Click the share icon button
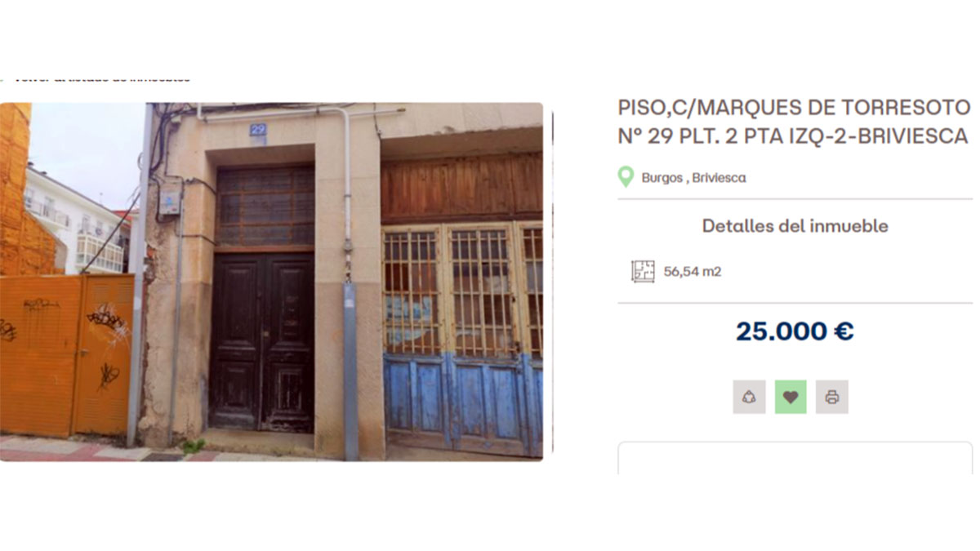The width and height of the screenshot is (980, 551). click(749, 397)
